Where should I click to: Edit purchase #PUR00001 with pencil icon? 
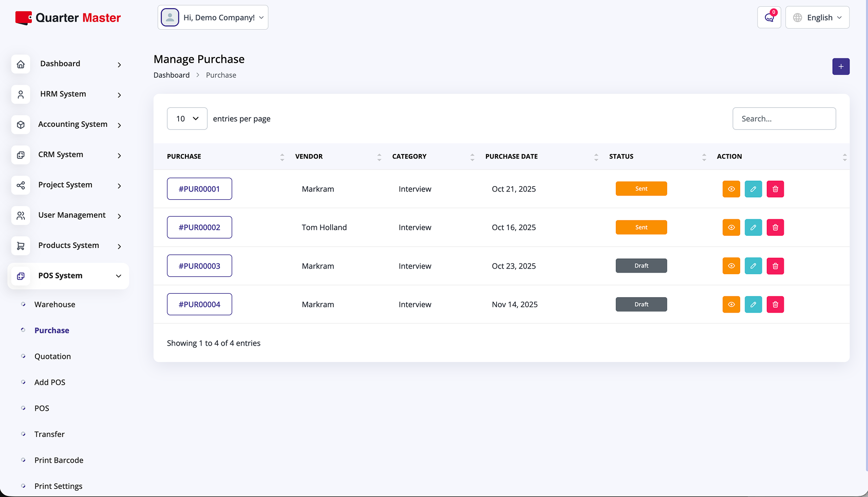753,189
